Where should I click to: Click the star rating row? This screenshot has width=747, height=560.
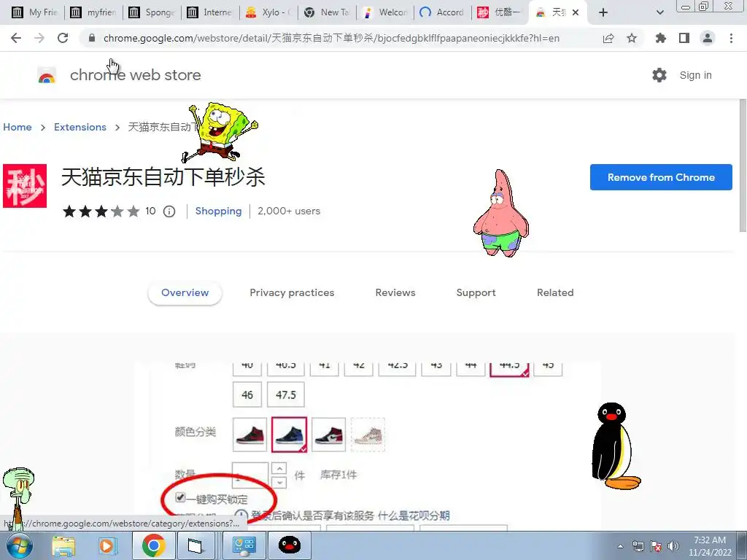pos(101,211)
